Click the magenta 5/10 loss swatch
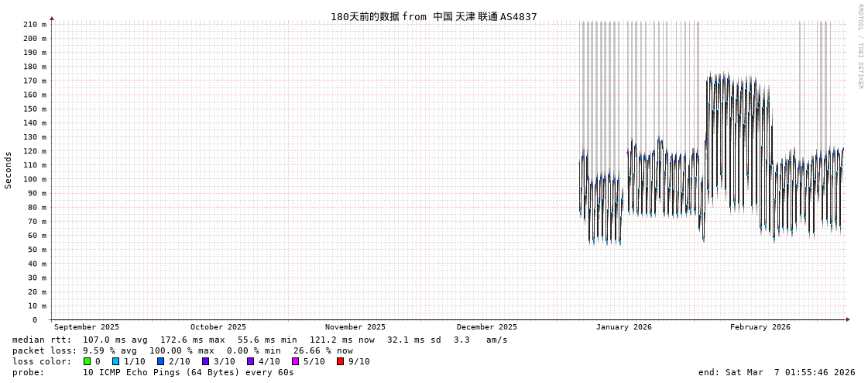 click(x=295, y=361)
